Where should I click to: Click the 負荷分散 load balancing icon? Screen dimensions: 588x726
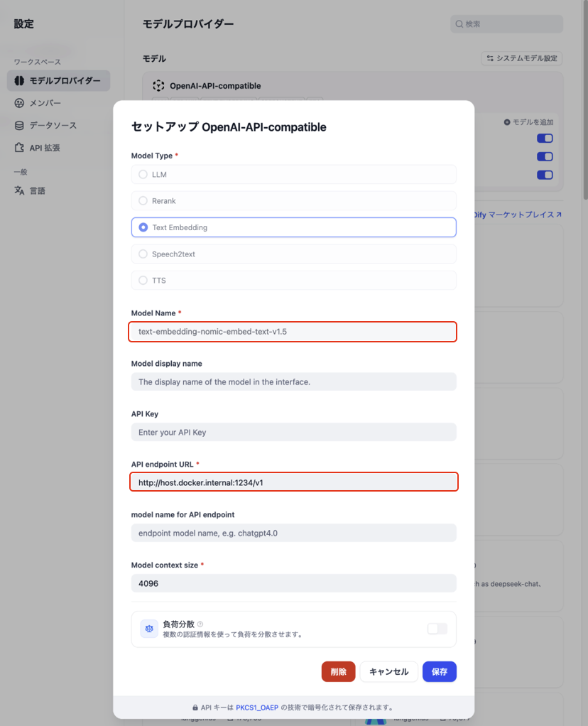(149, 629)
